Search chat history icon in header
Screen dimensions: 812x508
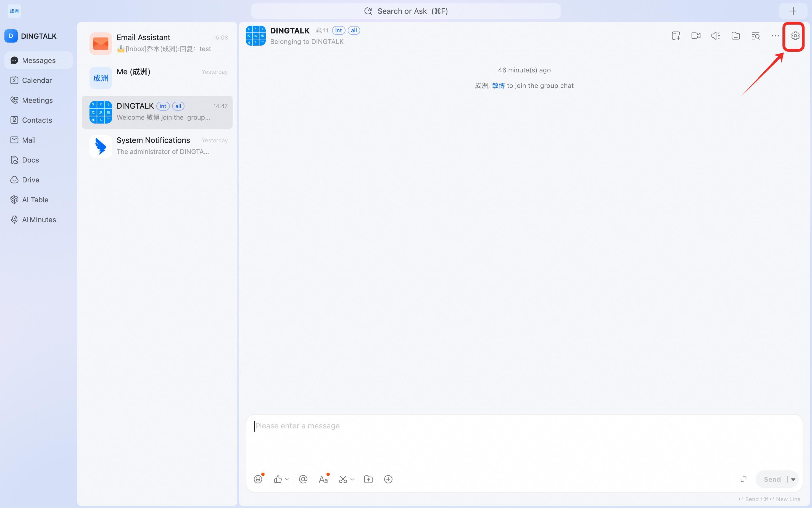coord(755,36)
